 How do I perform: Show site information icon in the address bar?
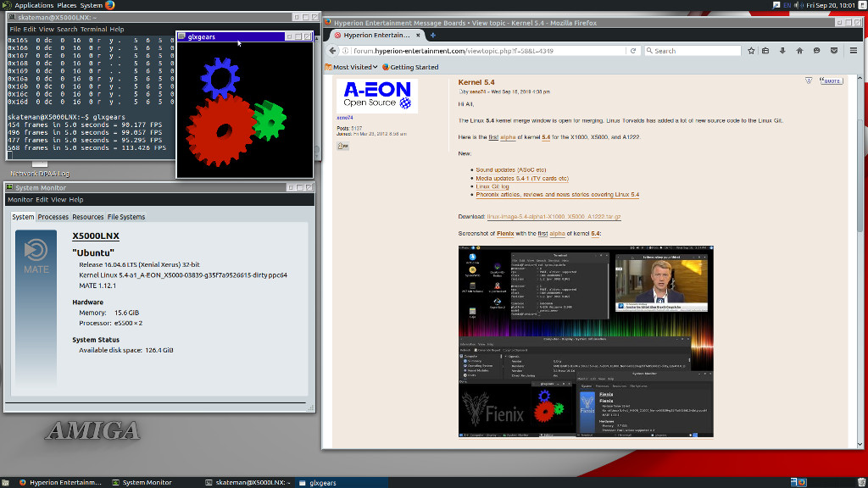tap(345, 50)
